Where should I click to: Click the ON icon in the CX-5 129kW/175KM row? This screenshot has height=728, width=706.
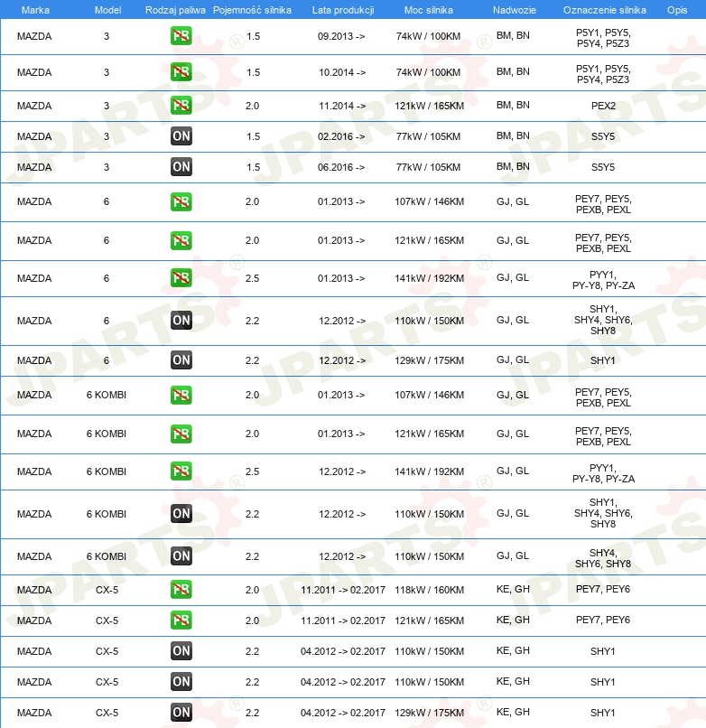coord(181,713)
